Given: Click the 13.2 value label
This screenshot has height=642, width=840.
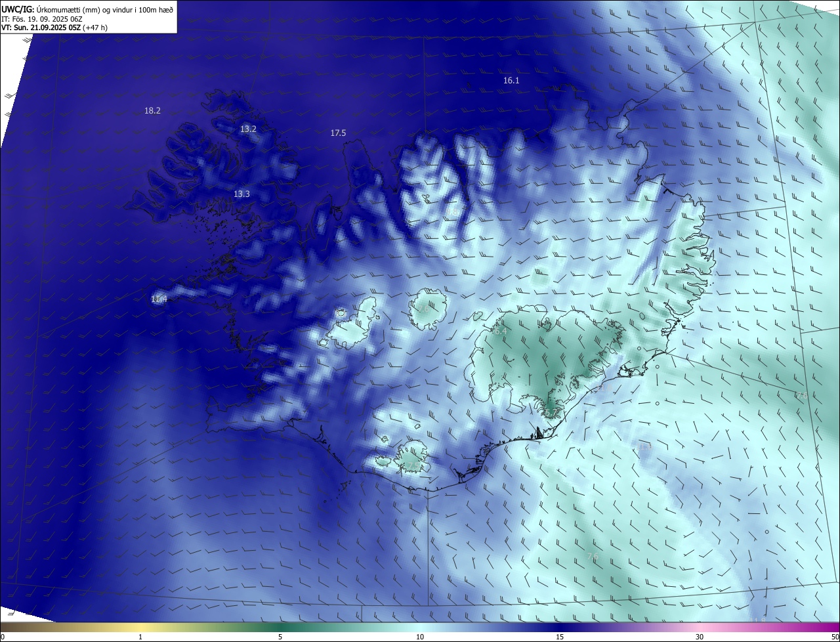Looking at the screenshot, I should click(x=248, y=129).
